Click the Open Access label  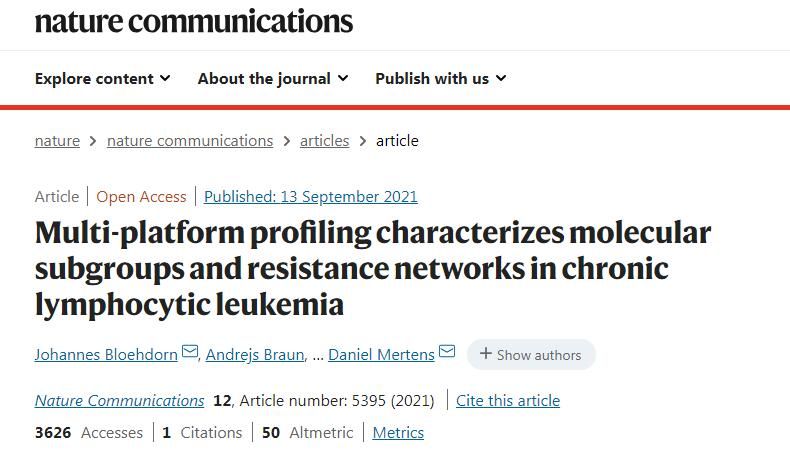click(142, 196)
